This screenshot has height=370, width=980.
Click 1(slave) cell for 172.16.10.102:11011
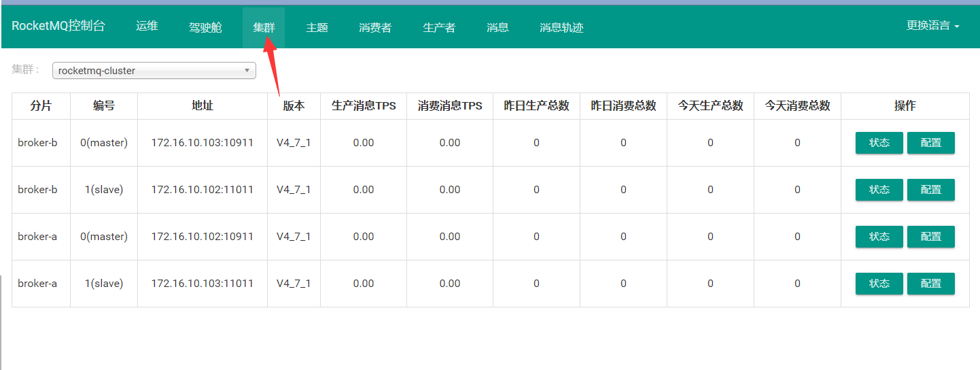click(x=104, y=190)
